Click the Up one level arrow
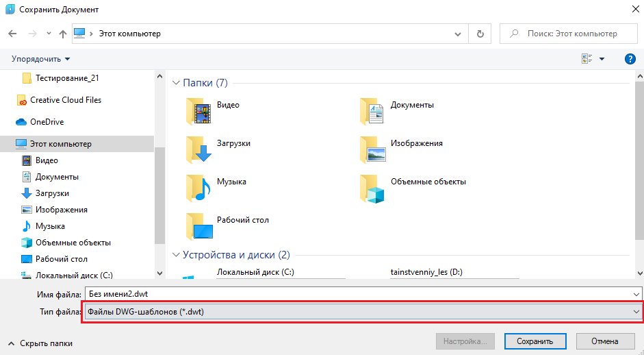Viewport: 644px width, 355px height. pyautogui.click(x=62, y=34)
